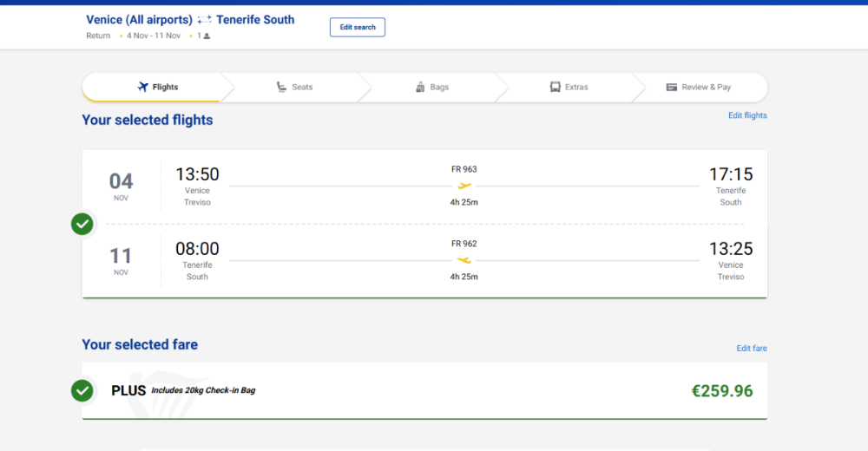This screenshot has height=451, width=868.
Task: Click Tenerife South under 17:15
Action: point(731,197)
